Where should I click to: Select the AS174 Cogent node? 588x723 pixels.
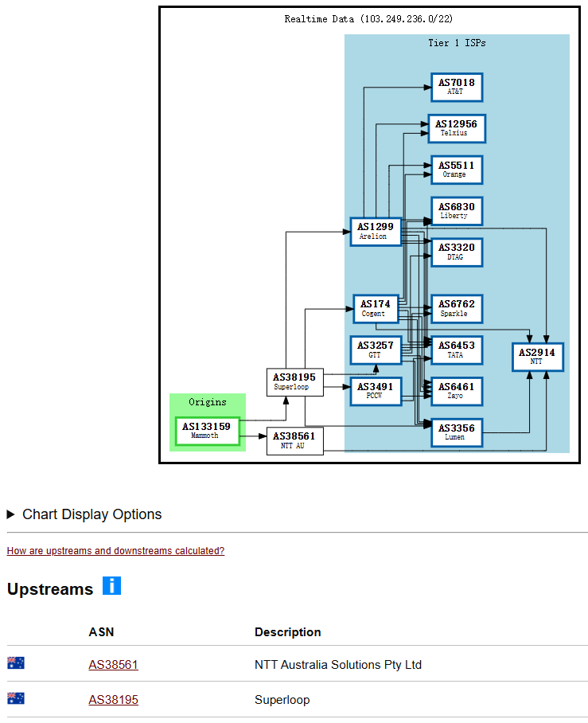376,309
